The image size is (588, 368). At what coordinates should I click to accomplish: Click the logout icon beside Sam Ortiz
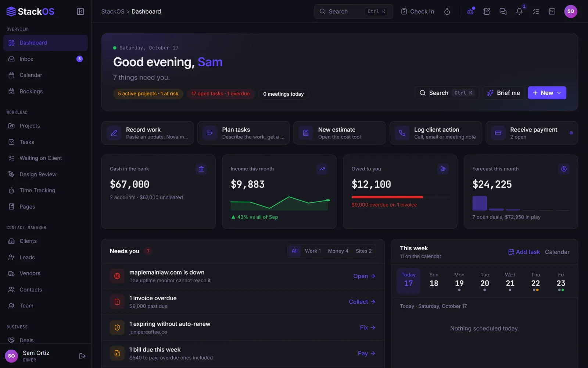click(82, 356)
